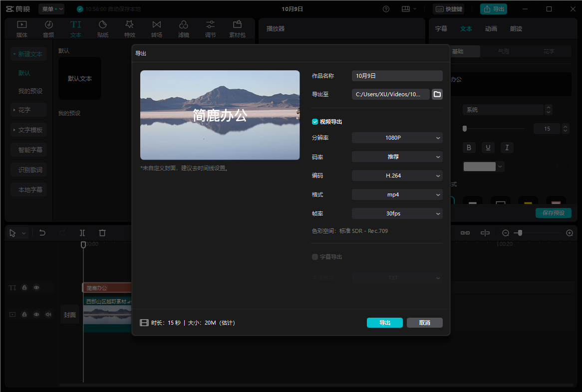Click the cyan 导出 button in dialog

pyautogui.click(x=384, y=323)
